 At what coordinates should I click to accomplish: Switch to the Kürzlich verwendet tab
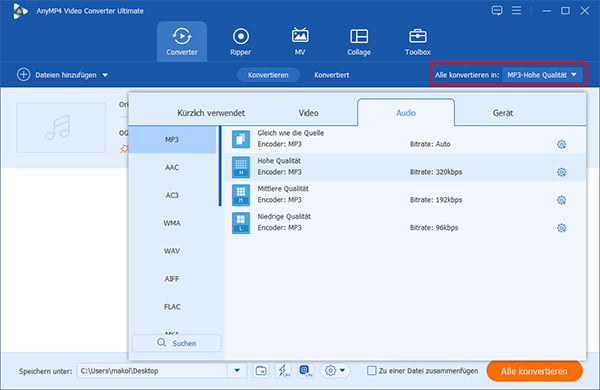211,113
